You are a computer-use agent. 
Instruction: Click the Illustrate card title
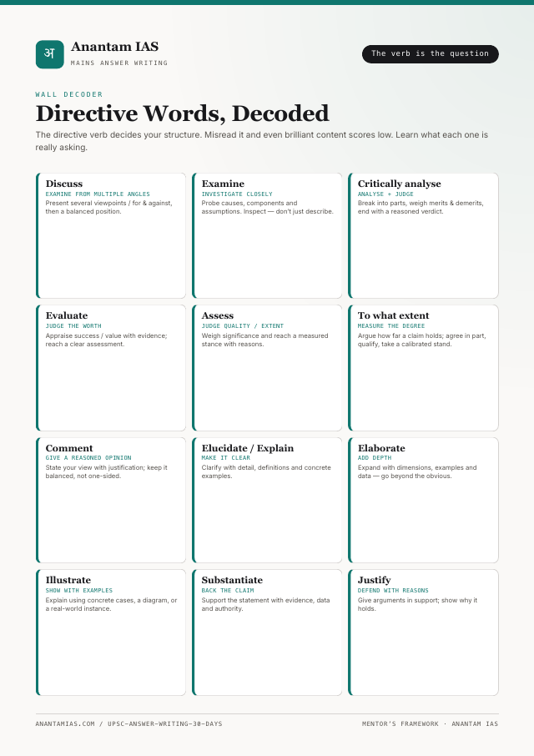click(x=68, y=580)
